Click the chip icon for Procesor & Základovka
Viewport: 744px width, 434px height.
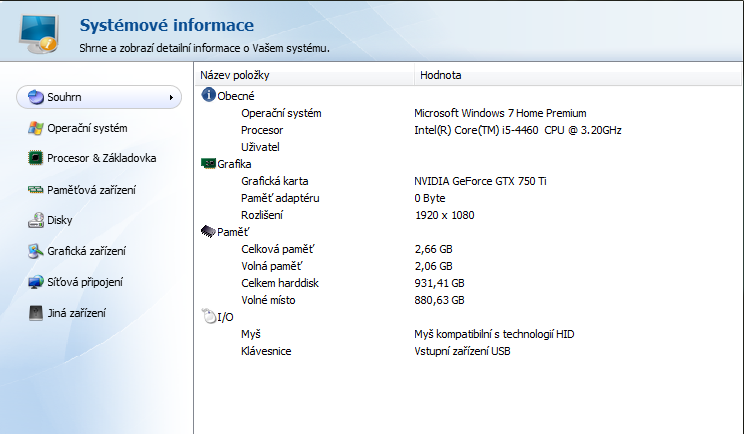[36, 158]
